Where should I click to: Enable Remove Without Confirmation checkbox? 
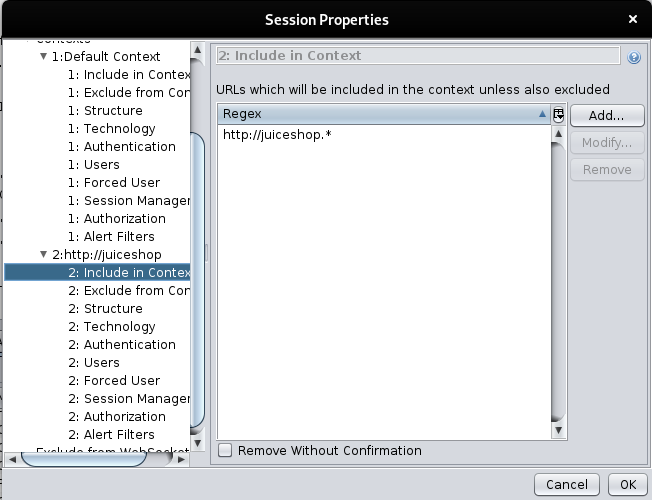click(225, 451)
